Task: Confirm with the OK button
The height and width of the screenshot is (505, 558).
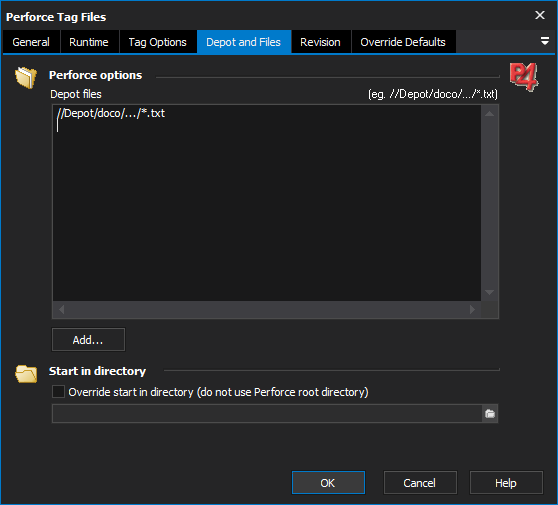Action: [x=328, y=483]
